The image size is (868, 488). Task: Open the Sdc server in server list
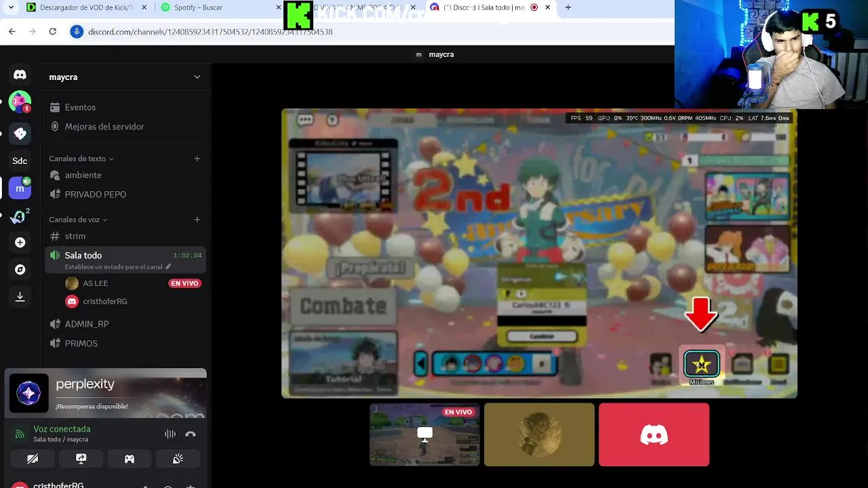click(x=20, y=161)
